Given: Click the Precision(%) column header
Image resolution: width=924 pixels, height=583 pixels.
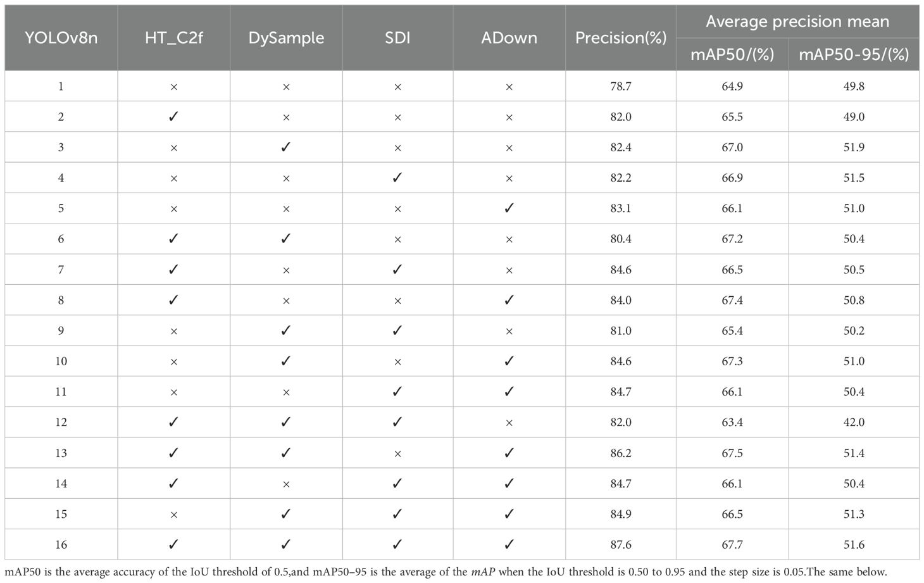Looking at the screenshot, I should click(x=620, y=37).
